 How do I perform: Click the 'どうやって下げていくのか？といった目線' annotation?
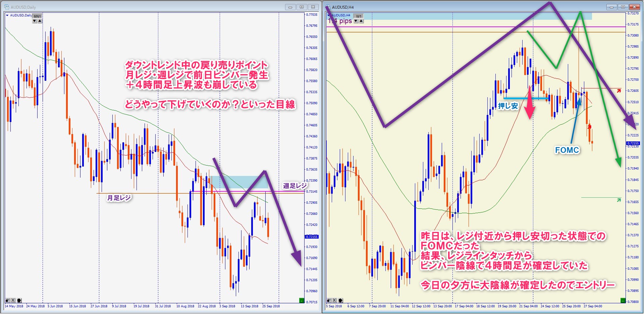[210, 105]
